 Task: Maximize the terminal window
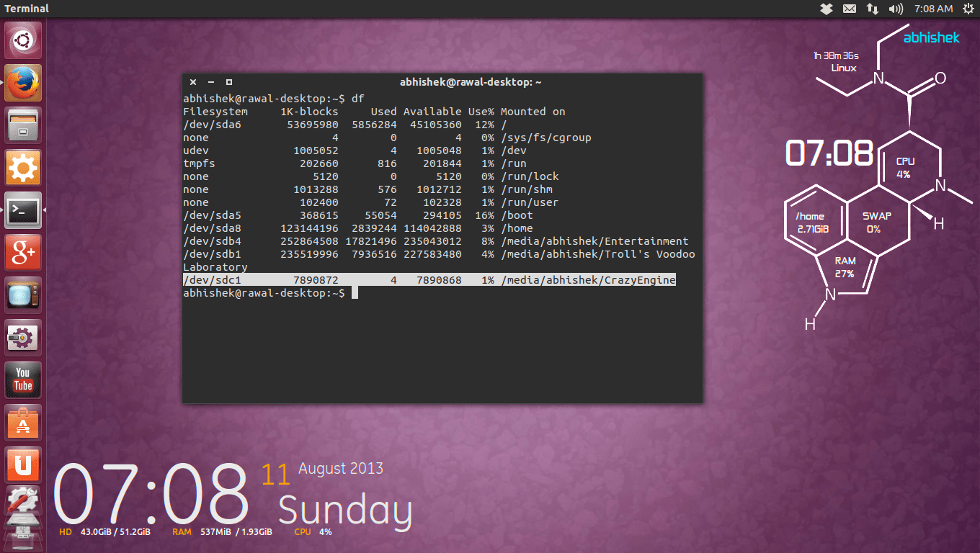(x=229, y=82)
